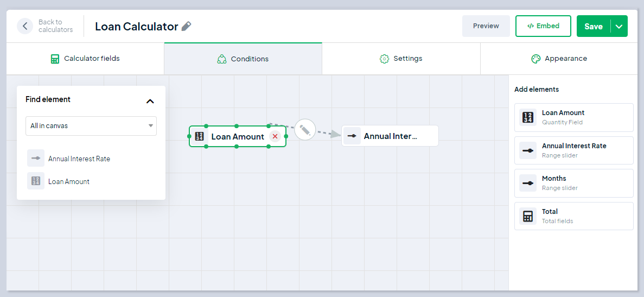Collapse the Find element panel
Screen dimensions: 644x297
tap(150, 100)
